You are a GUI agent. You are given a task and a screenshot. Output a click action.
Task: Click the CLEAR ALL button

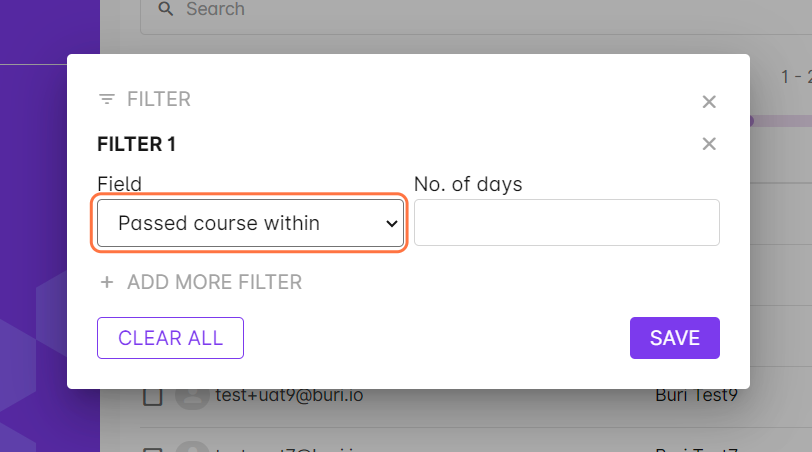coord(170,338)
